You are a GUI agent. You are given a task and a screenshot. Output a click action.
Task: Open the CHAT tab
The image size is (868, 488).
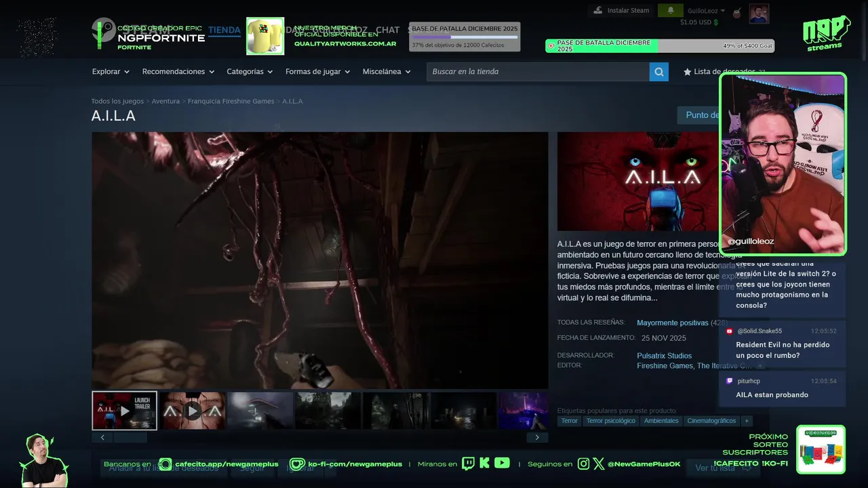tap(388, 30)
